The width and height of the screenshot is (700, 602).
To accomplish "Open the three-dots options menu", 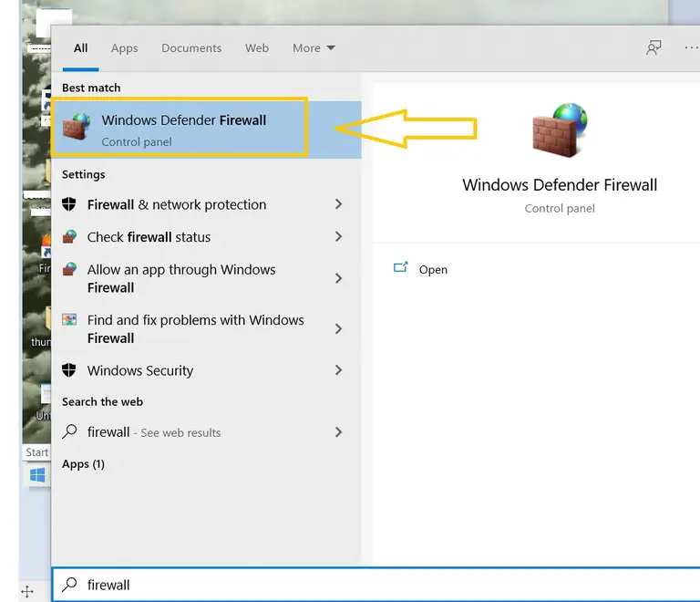I will pos(692,47).
